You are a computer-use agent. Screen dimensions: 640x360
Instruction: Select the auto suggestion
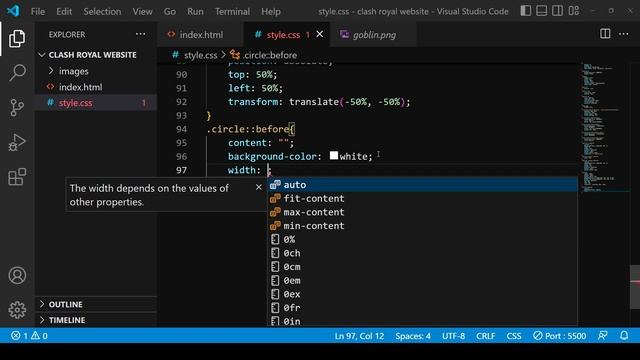click(422, 185)
